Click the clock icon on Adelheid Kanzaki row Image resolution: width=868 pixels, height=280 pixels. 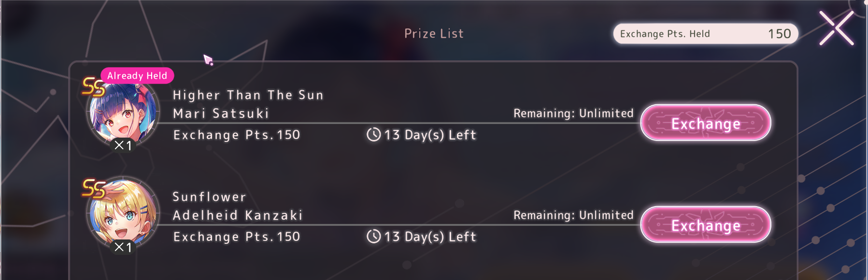pyautogui.click(x=374, y=237)
